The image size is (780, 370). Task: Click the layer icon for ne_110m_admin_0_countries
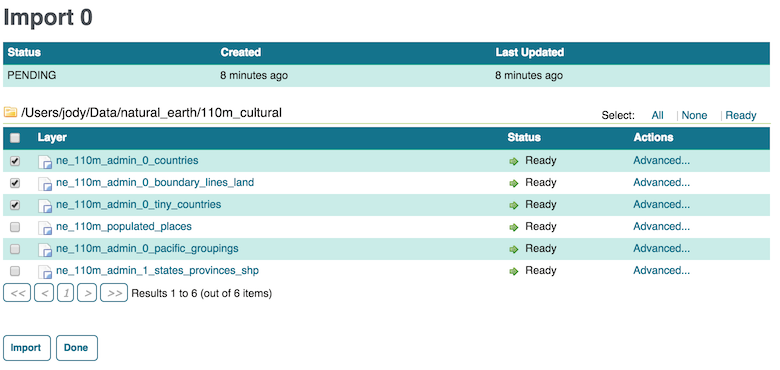(45, 161)
